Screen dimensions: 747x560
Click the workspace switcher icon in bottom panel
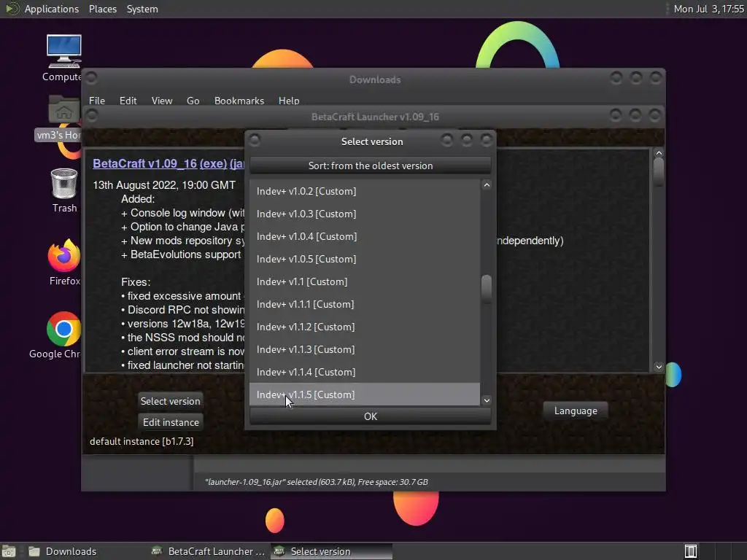pyautogui.click(x=691, y=551)
